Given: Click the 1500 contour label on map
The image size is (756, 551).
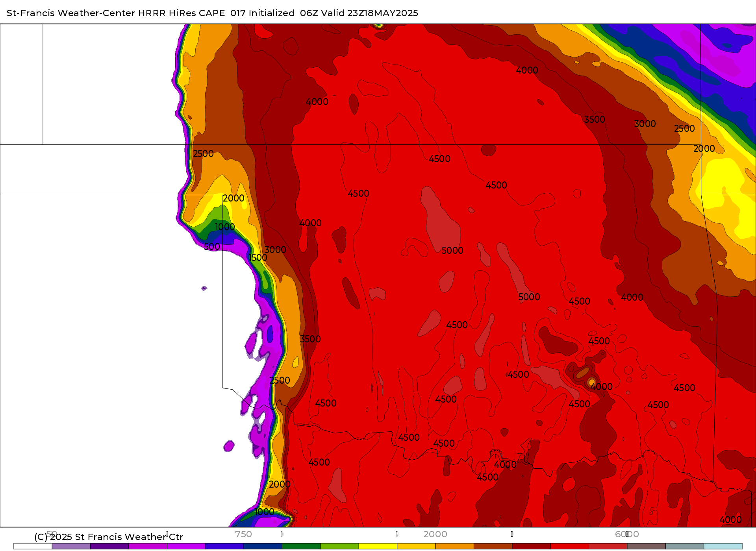Looking at the screenshot, I should pyautogui.click(x=258, y=258).
